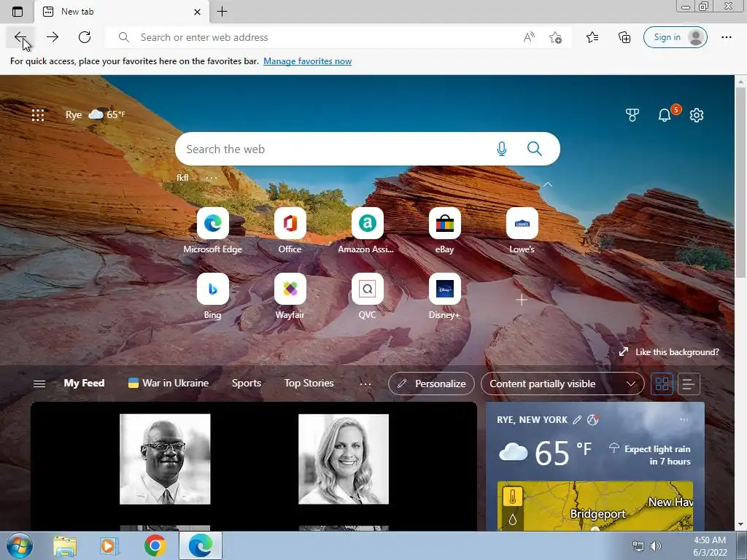Select War in Ukraine feed tab

click(x=169, y=384)
